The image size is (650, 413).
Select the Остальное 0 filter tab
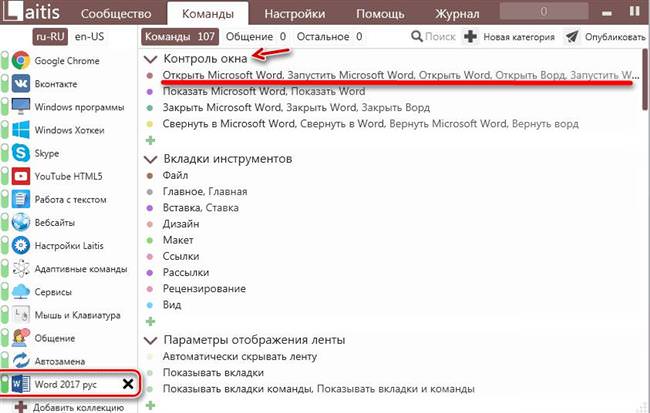329,36
